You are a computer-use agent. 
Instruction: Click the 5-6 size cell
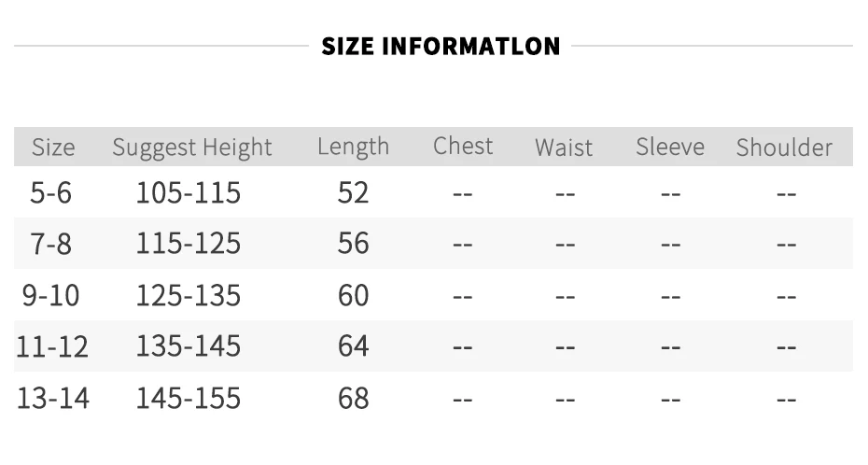(x=51, y=193)
